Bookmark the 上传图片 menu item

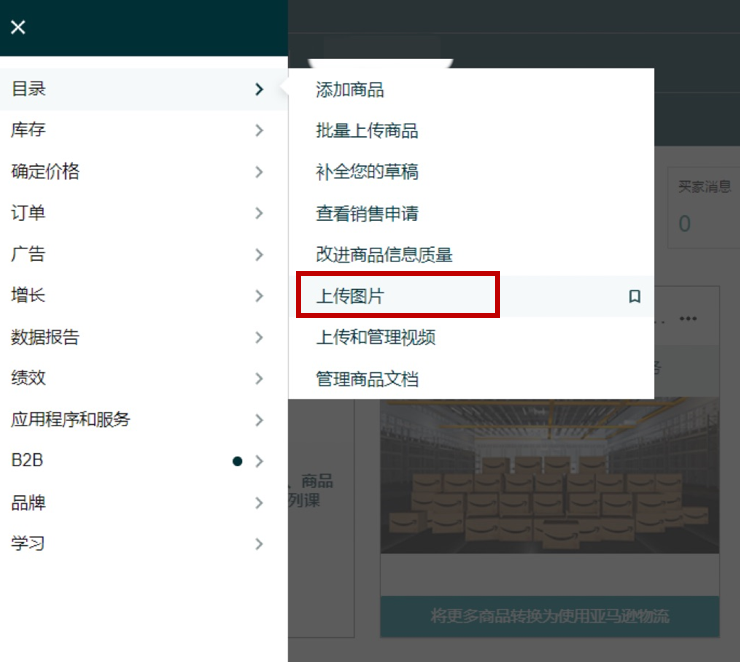click(x=634, y=297)
